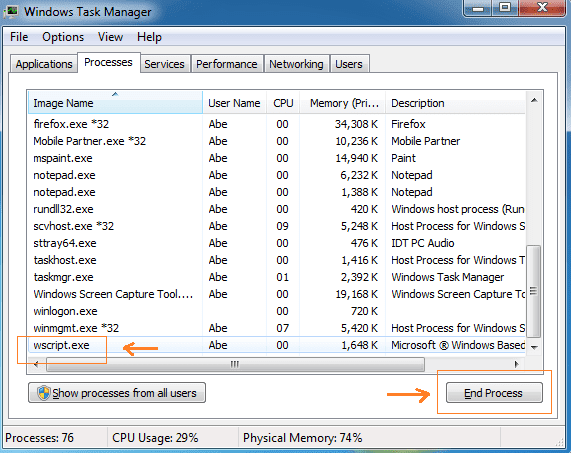Click the shield icon on Show processes button
Screen dimensions: 571x453
[44, 393]
